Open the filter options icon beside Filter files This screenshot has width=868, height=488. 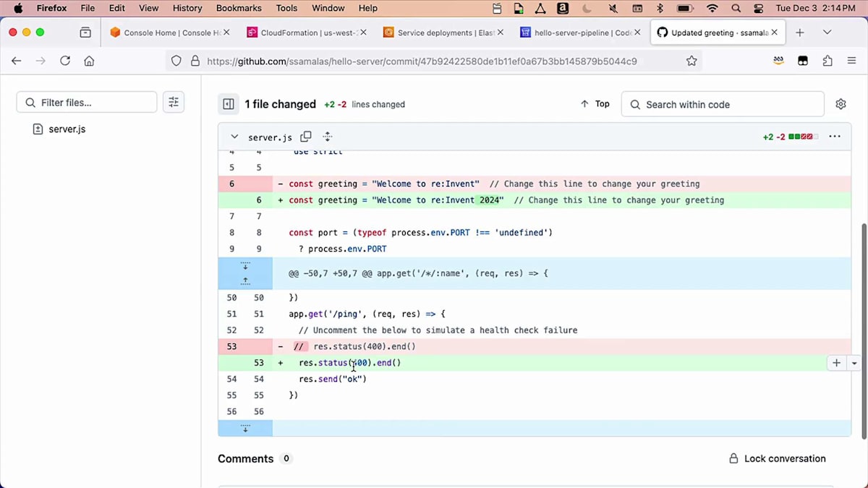pyautogui.click(x=174, y=102)
